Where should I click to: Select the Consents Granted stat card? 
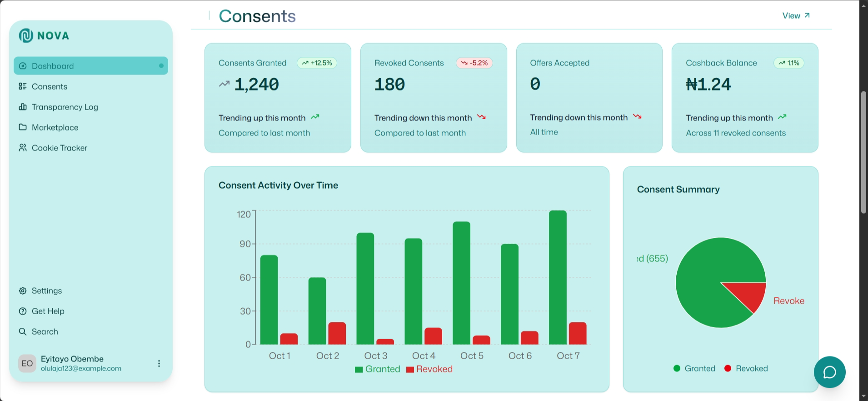[x=278, y=98]
